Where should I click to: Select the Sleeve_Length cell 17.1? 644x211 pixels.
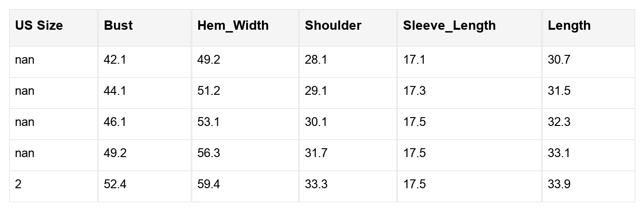414,60
